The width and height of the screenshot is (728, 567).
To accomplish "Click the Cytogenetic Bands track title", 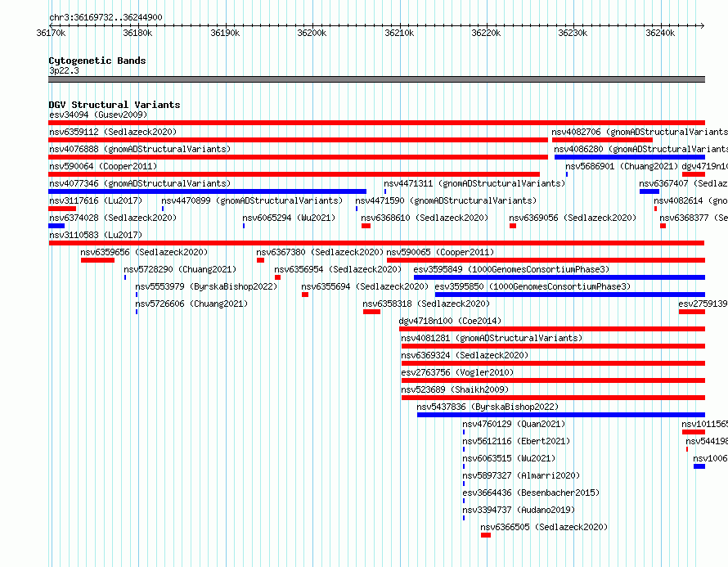I will [97, 61].
